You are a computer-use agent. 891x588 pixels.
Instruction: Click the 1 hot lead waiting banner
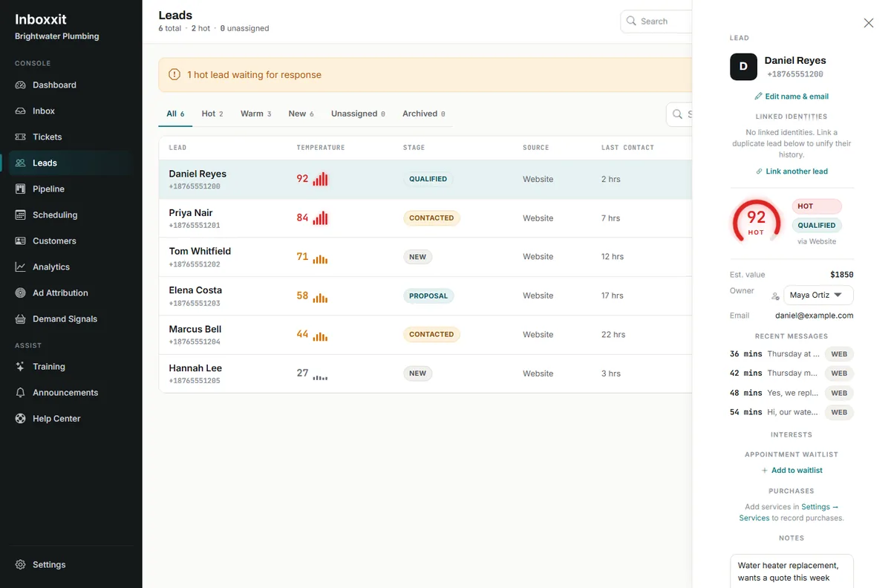point(425,75)
